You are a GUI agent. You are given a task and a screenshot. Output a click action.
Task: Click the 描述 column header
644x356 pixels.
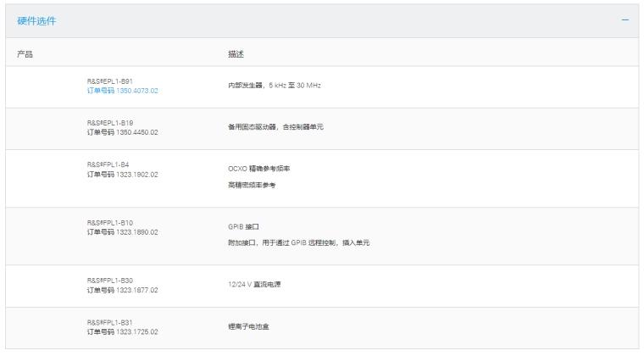pyautogui.click(x=236, y=53)
